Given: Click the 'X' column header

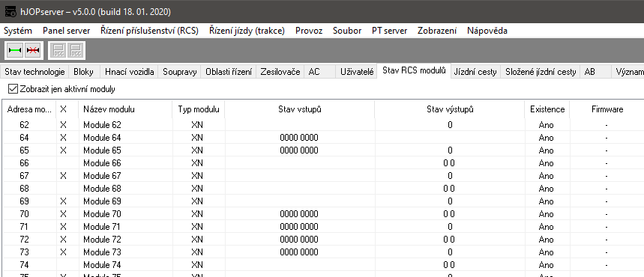Looking at the screenshot, I should (x=67, y=109).
